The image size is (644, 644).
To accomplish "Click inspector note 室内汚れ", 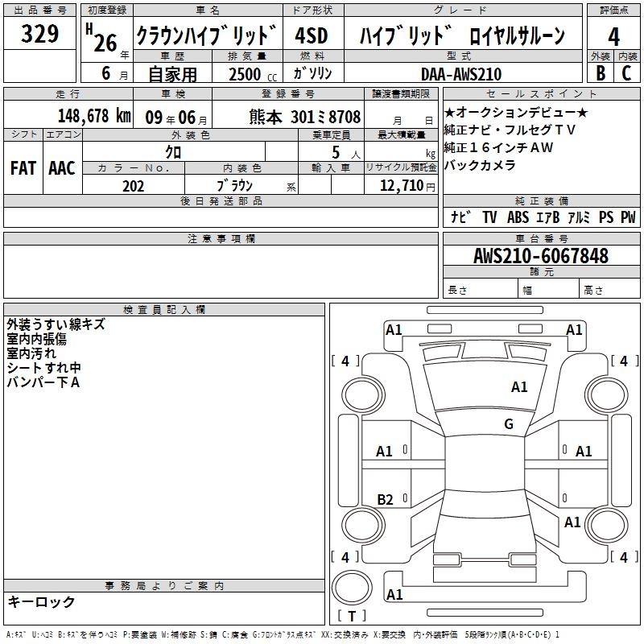I will coord(31,353).
